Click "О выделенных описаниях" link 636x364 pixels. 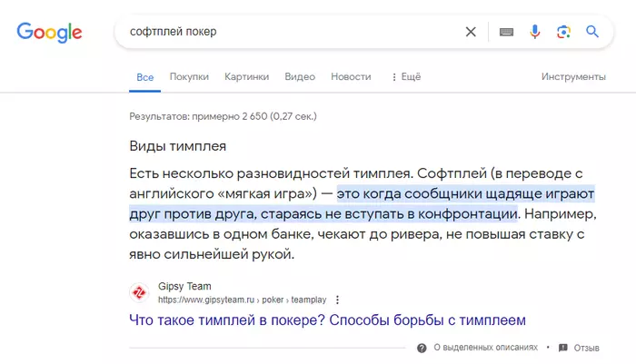click(485, 348)
